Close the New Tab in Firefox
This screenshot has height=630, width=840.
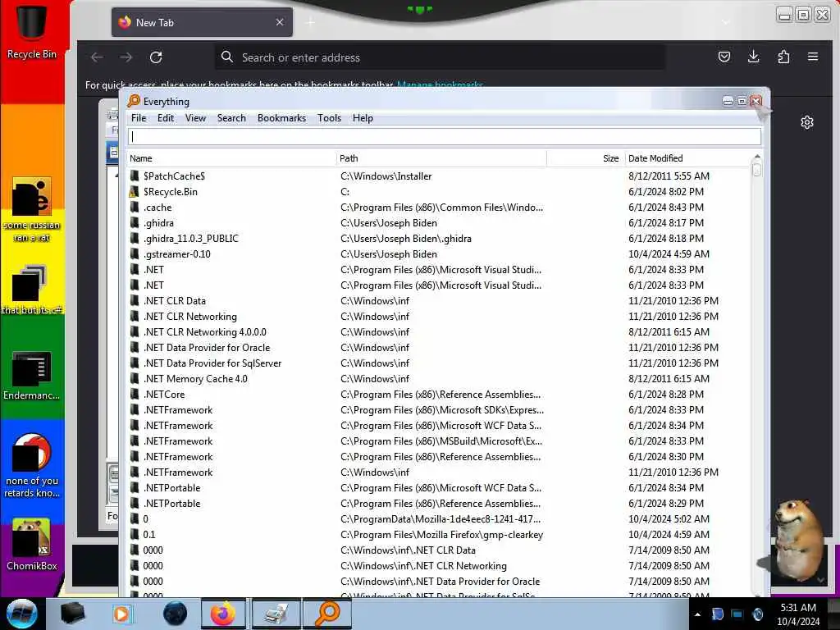click(280, 22)
